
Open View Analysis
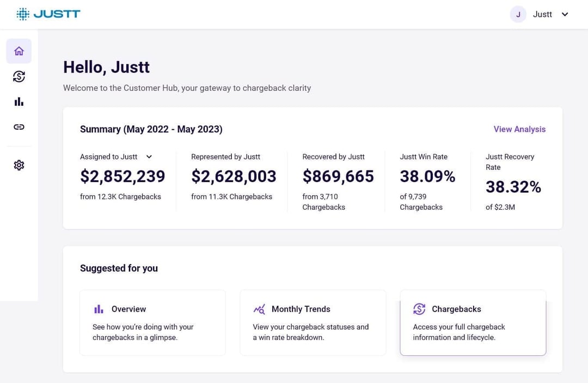519,129
